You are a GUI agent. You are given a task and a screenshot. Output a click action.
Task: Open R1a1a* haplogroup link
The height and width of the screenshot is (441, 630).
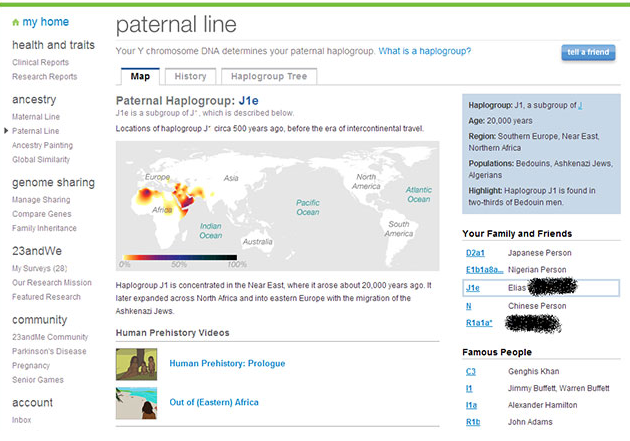tap(479, 323)
